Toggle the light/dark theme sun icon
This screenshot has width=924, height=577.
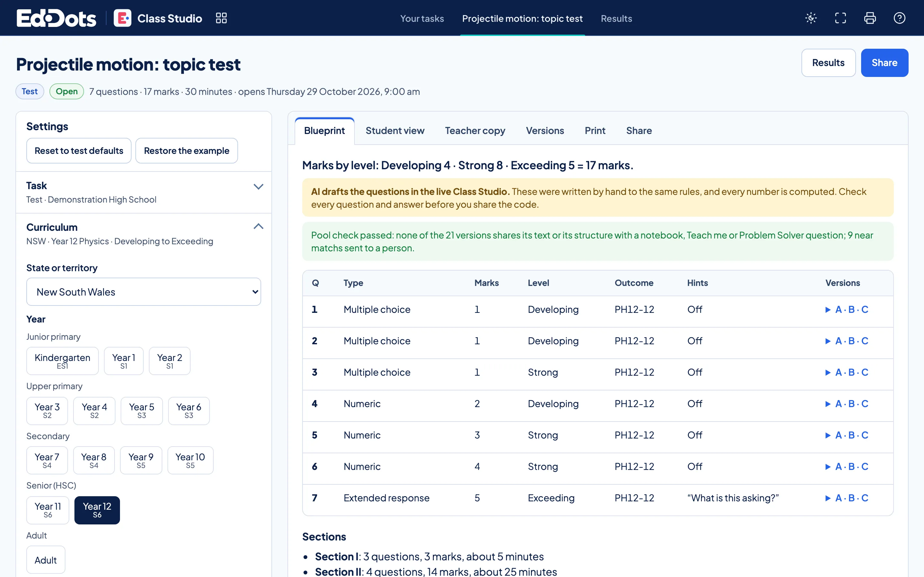point(811,18)
